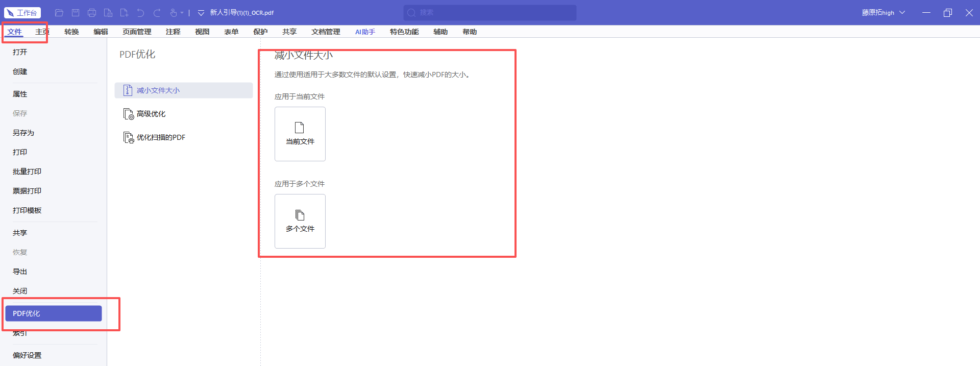Click the 当前文件 card button

[300, 134]
